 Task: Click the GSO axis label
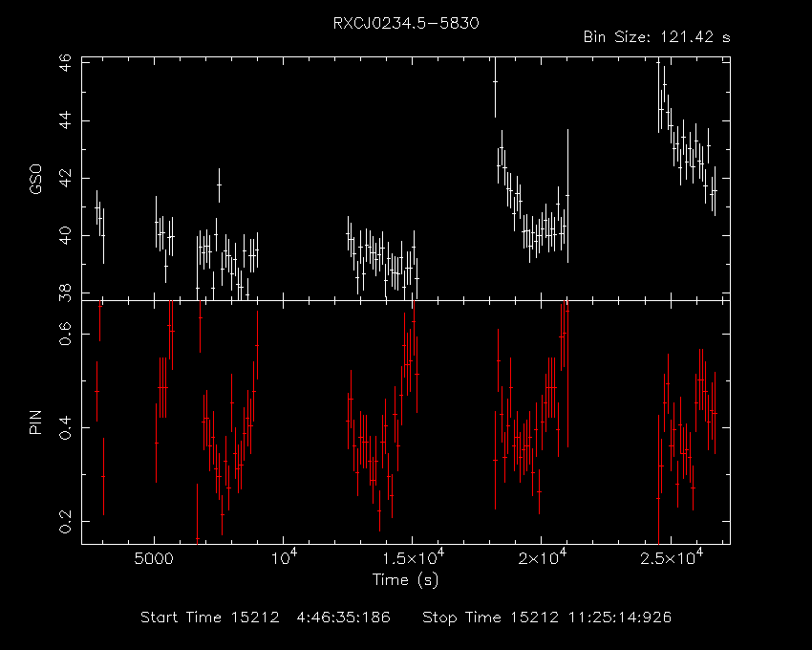tap(35, 179)
